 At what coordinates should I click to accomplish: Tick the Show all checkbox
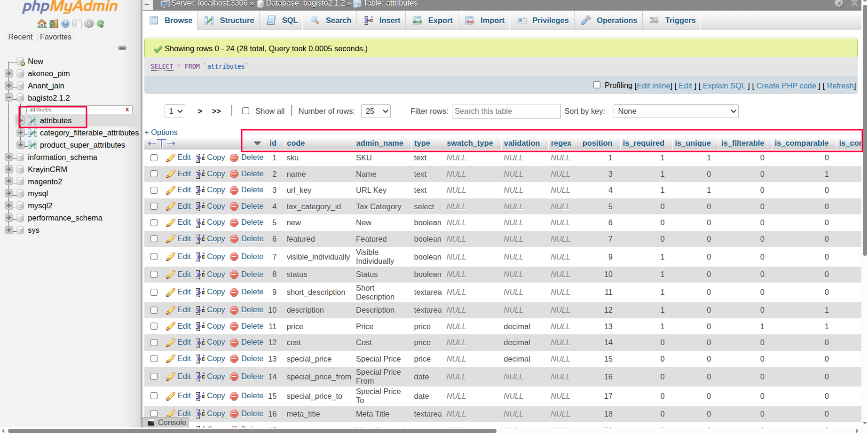(x=245, y=111)
